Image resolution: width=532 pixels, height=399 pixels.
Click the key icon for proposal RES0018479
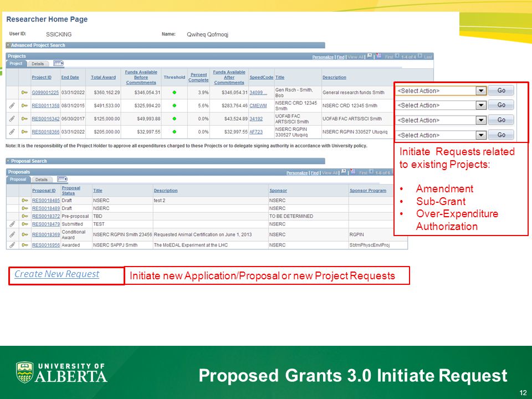(25, 224)
